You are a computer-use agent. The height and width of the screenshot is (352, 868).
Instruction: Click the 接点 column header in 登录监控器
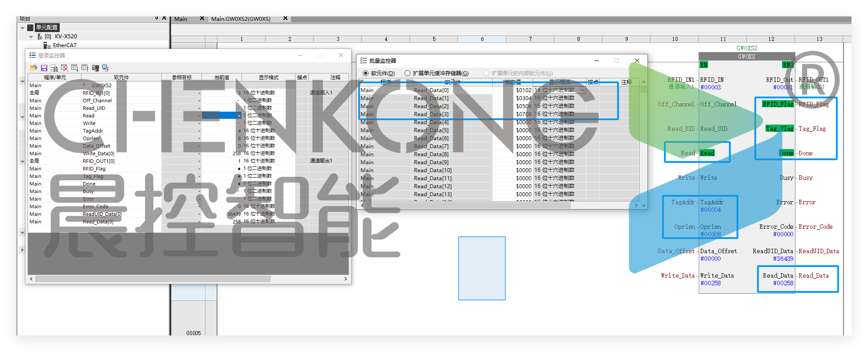click(302, 77)
